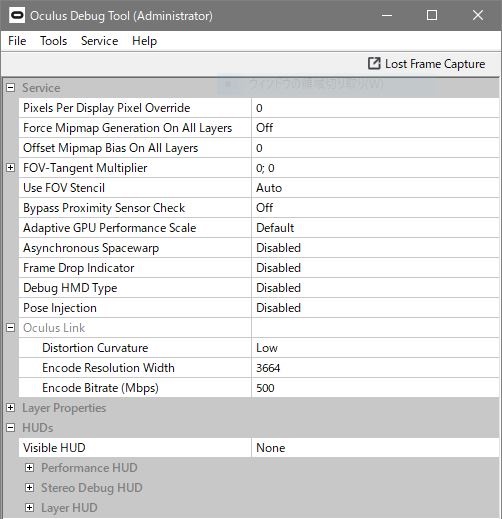Change Frame Drop Indicator Disabled value
Image resolution: width=502 pixels, height=519 pixels.
point(375,268)
